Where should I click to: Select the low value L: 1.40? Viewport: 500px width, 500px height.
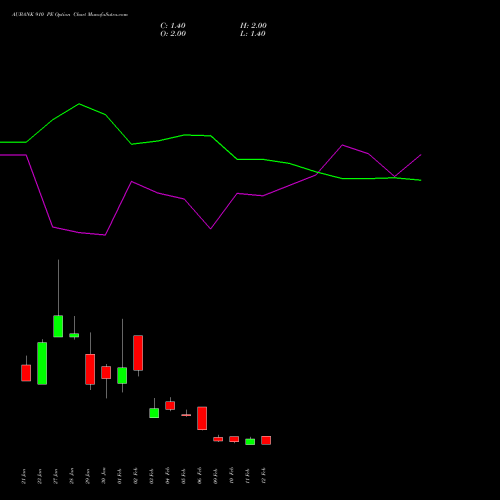pyautogui.click(x=253, y=34)
